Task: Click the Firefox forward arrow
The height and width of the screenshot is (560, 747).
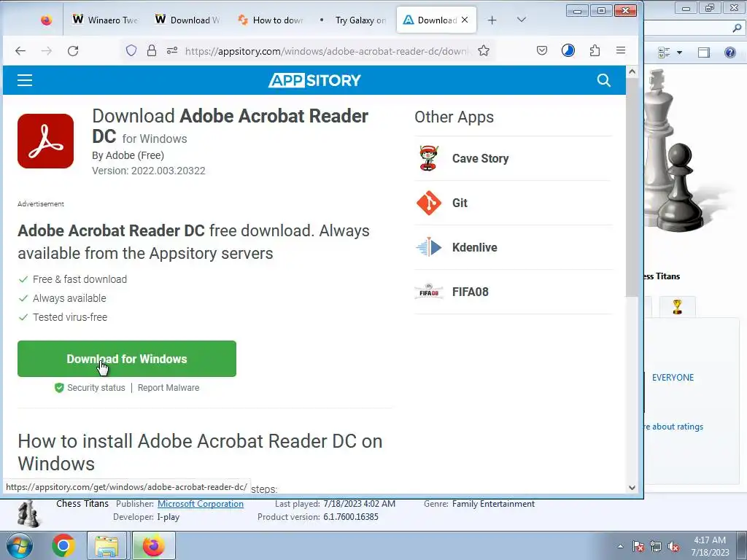Action: pyautogui.click(x=46, y=50)
